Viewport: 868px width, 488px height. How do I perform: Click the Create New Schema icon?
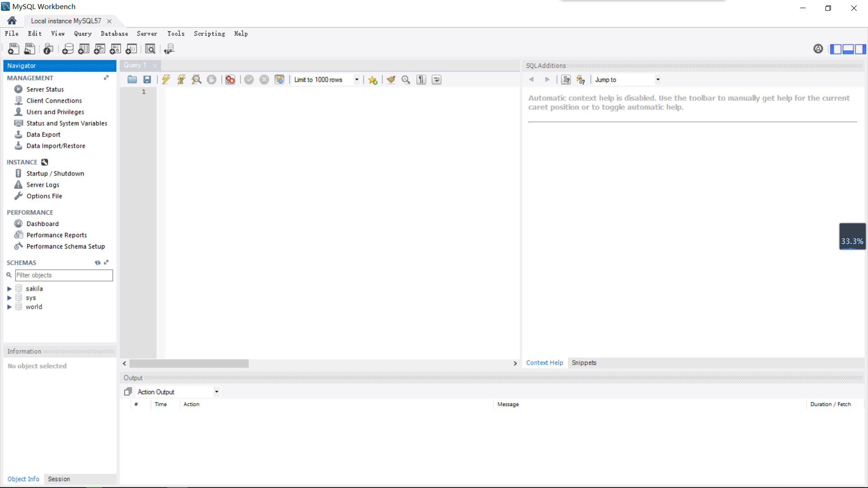click(x=67, y=49)
